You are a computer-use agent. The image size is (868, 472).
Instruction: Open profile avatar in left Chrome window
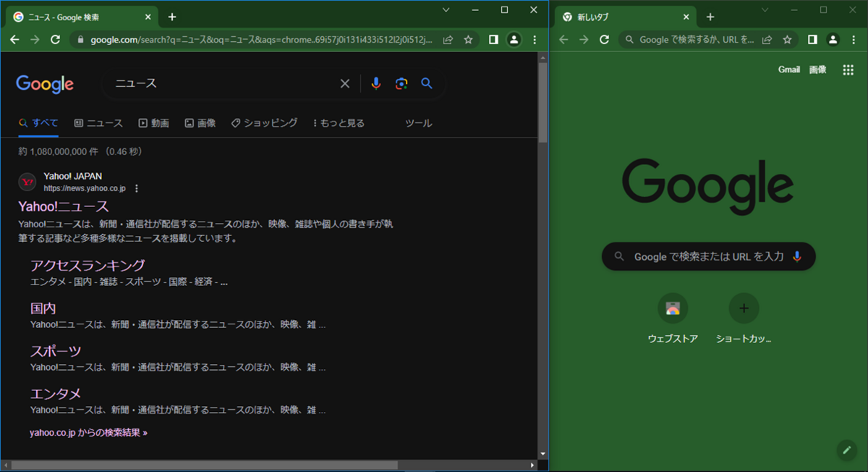click(x=514, y=40)
